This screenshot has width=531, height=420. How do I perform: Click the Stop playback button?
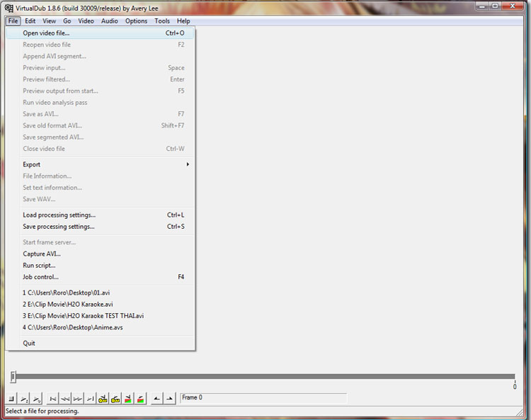point(11,399)
